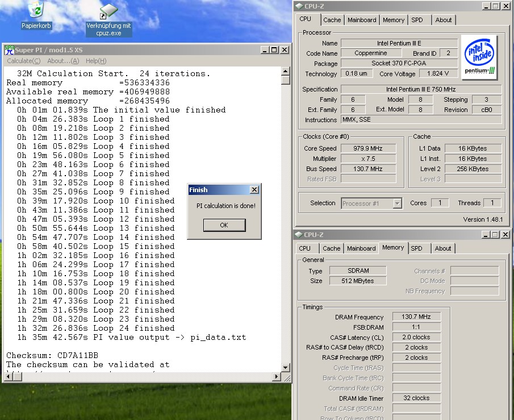
Task: Switch to Cache tab in upper CPU-Z
Action: 332,20
